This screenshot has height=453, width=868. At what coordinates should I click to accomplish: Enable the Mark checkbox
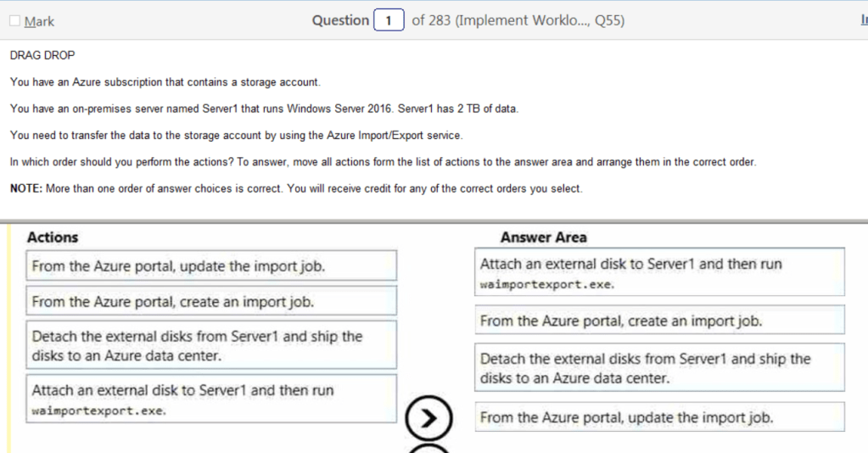14,21
